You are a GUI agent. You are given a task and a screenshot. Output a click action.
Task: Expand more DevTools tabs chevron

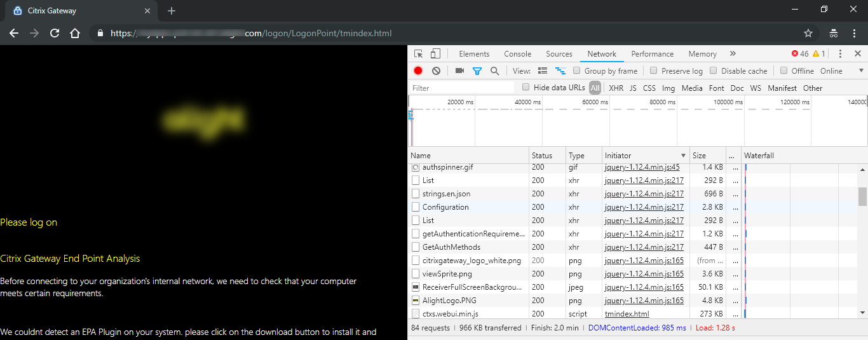pos(733,54)
